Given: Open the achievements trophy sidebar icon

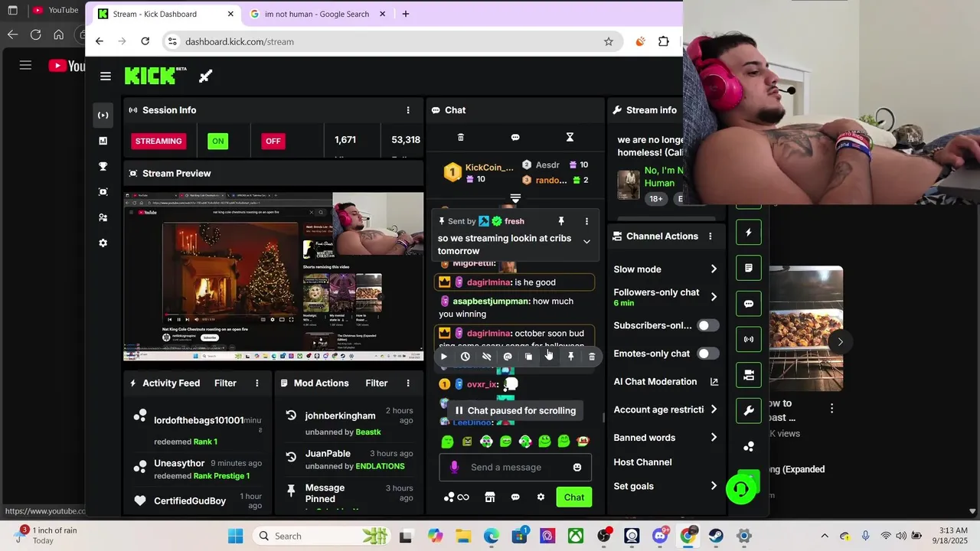Looking at the screenshot, I should point(103,166).
